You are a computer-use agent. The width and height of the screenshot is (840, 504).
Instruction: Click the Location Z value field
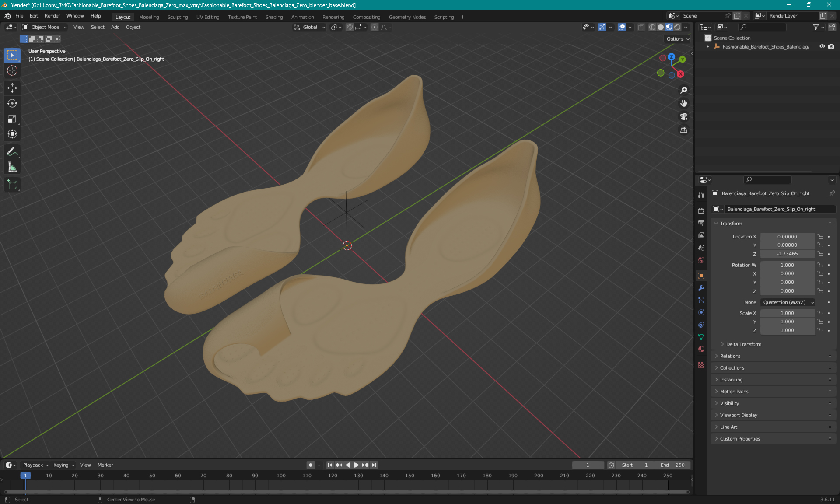pos(787,254)
